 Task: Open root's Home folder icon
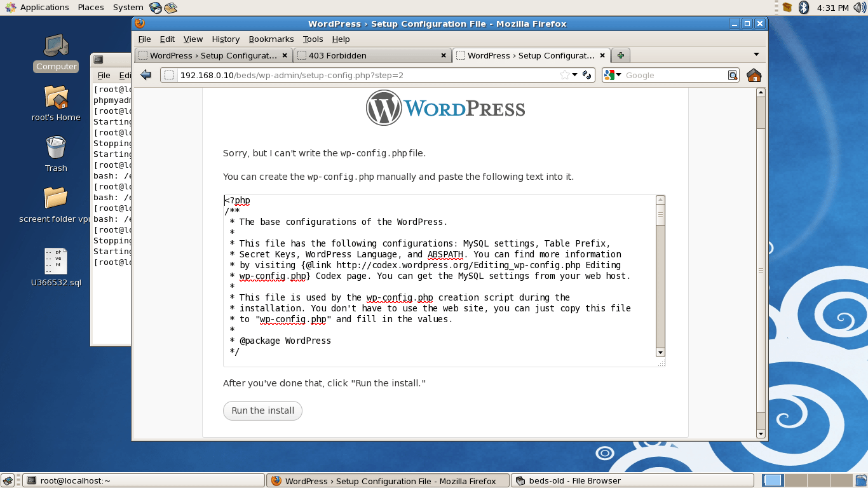tap(56, 104)
